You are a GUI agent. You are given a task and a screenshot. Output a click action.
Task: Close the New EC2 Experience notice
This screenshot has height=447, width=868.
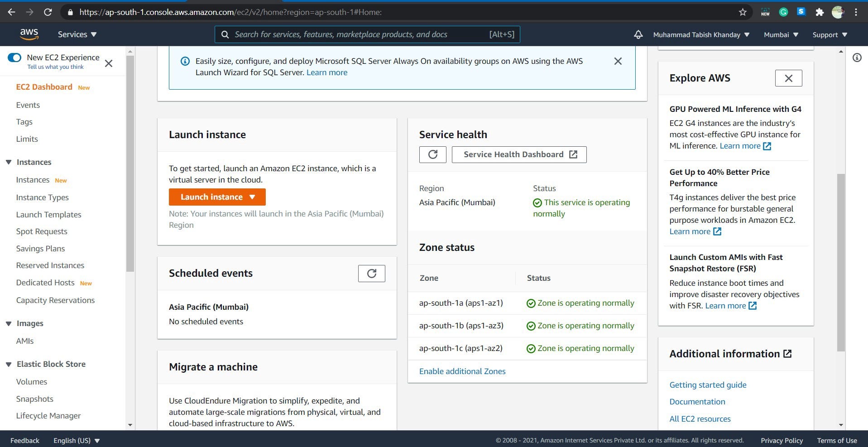point(109,63)
